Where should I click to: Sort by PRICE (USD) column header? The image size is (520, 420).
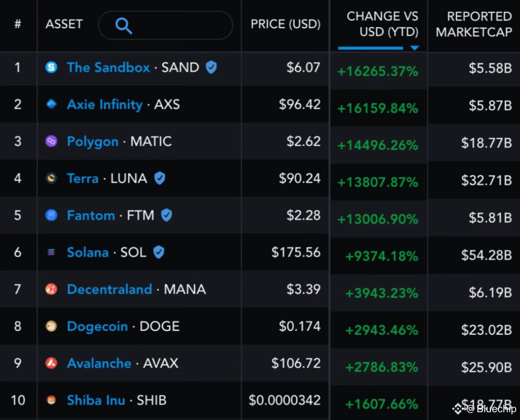click(x=286, y=24)
